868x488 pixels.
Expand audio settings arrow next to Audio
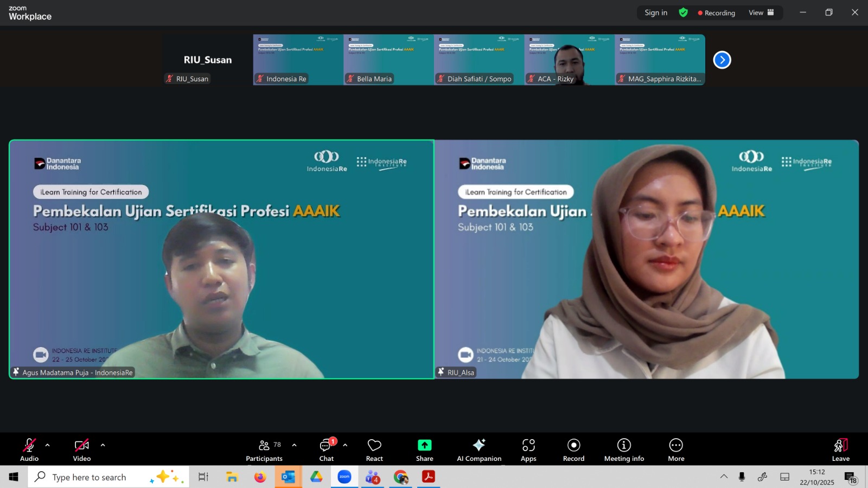tap(48, 445)
